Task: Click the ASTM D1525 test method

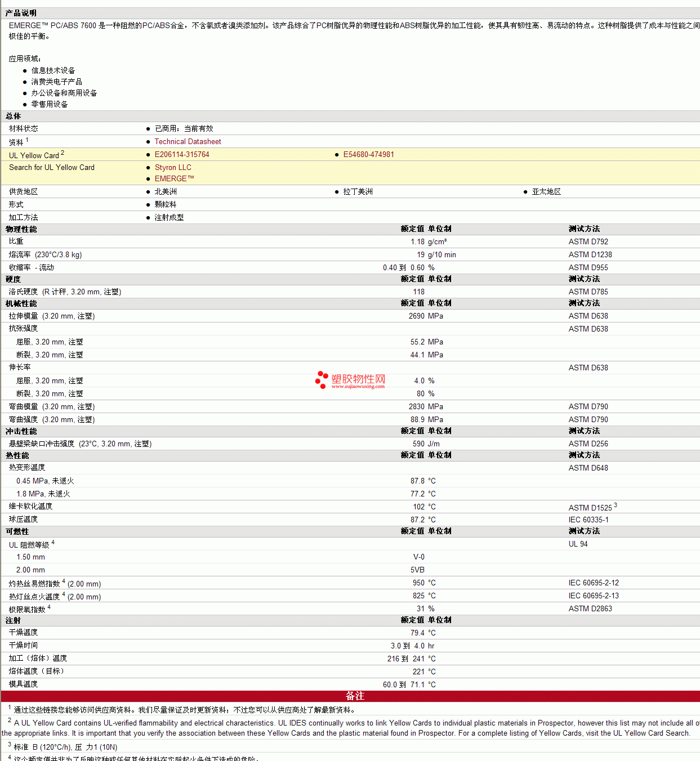Action: pos(590,508)
